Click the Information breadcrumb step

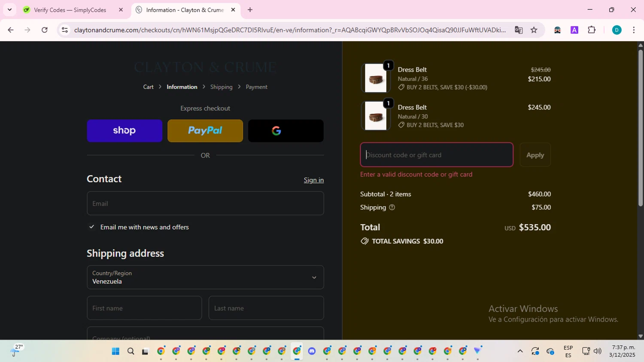pyautogui.click(x=182, y=87)
